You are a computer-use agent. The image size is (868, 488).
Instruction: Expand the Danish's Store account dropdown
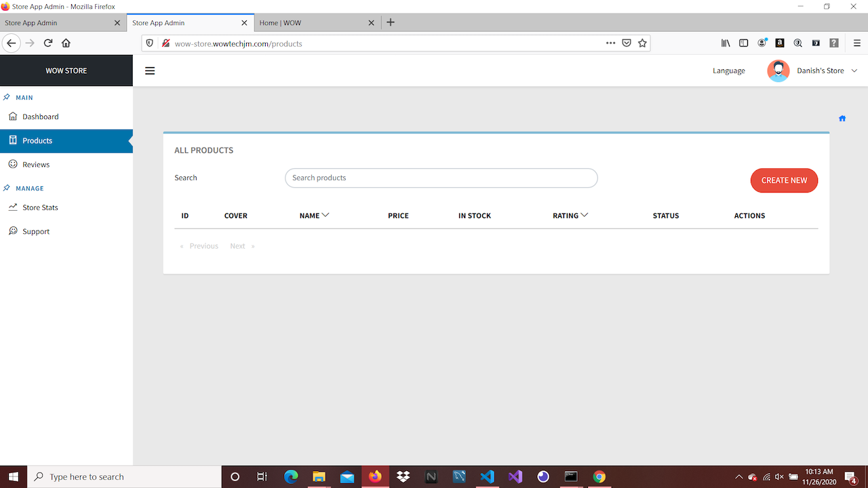click(x=854, y=70)
